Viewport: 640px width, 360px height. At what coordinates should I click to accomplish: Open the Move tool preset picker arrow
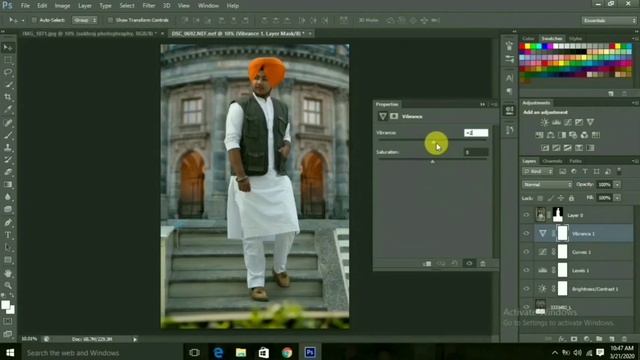pos(22,20)
